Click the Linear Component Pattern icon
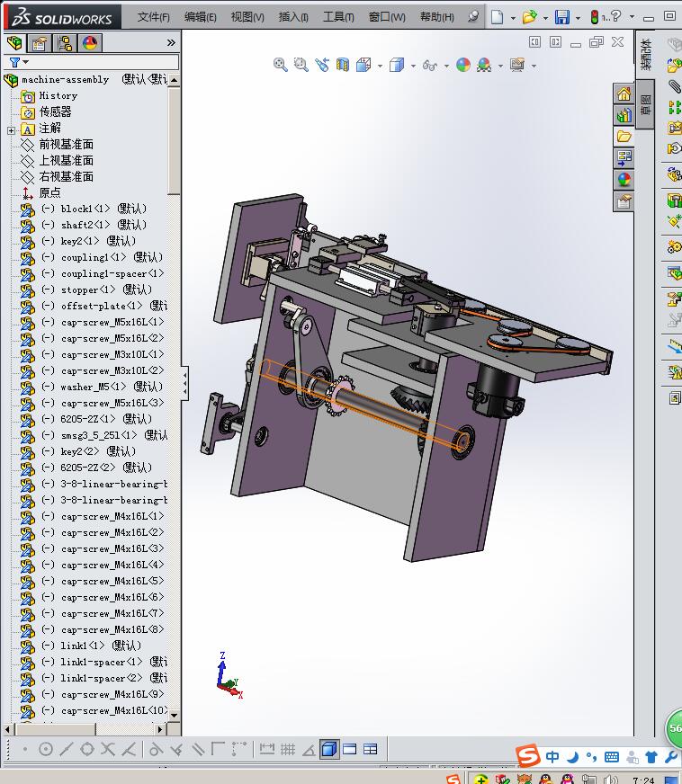 coord(675,106)
